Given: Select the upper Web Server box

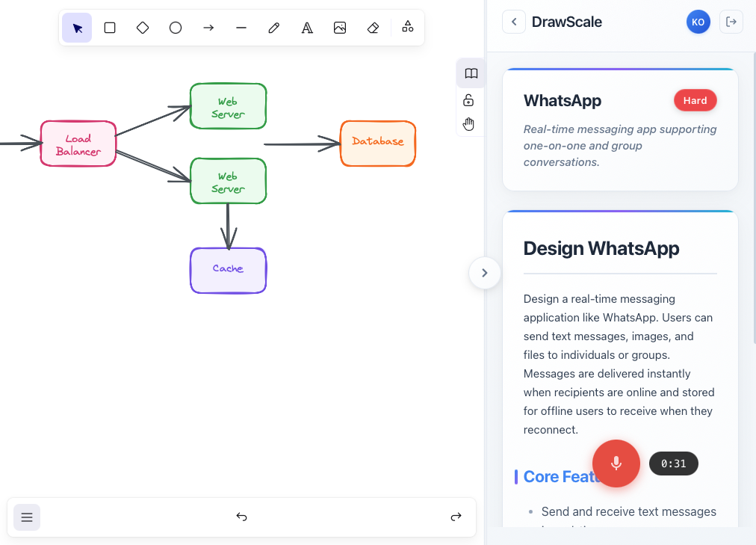Looking at the screenshot, I should (228, 107).
